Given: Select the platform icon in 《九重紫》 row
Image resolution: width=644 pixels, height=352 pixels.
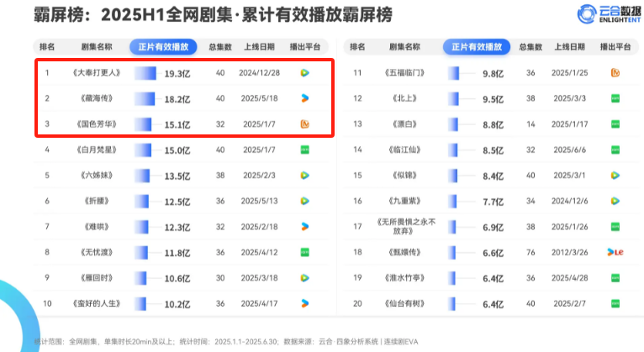Looking at the screenshot, I should [x=615, y=201].
